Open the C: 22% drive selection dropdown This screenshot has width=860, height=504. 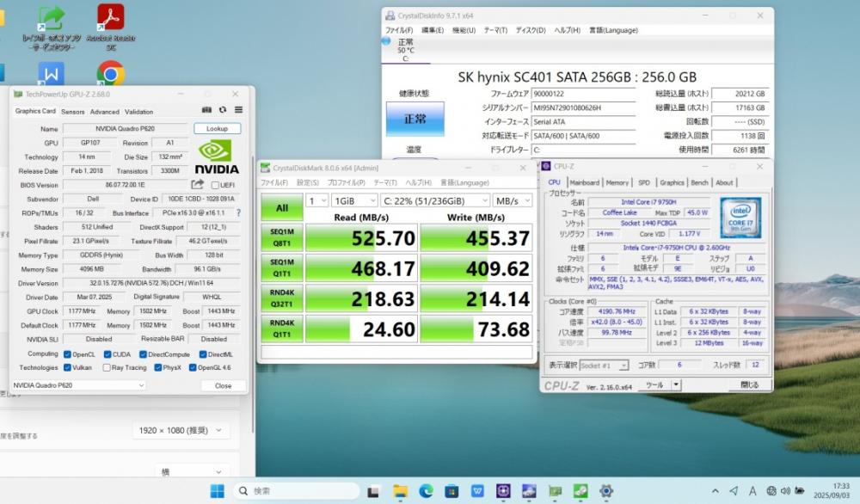pos(435,201)
